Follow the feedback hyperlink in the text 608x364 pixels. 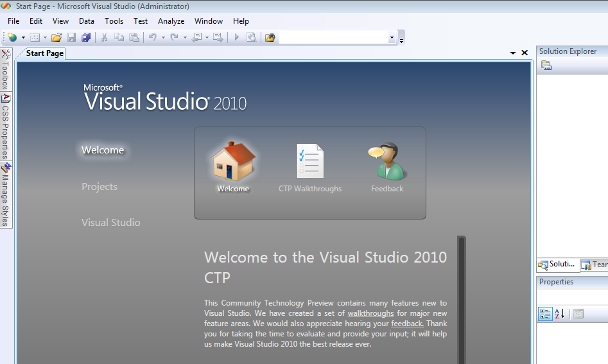(x=407, y=324)
